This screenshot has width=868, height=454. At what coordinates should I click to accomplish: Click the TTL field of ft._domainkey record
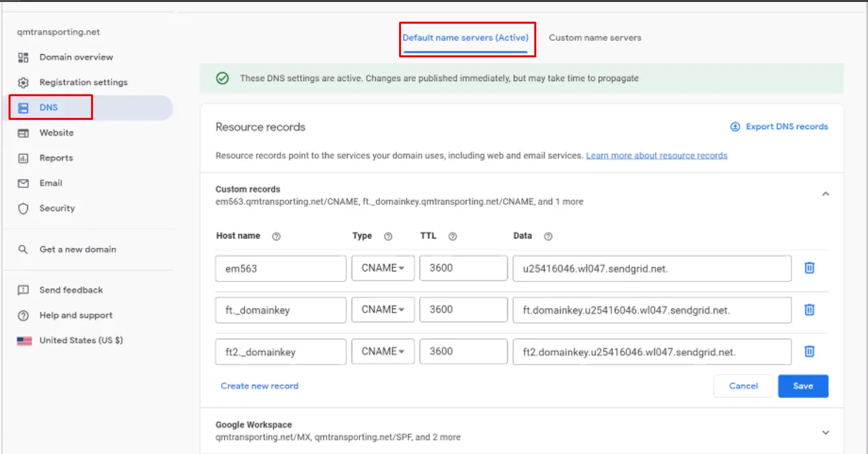tap(463, 310)
